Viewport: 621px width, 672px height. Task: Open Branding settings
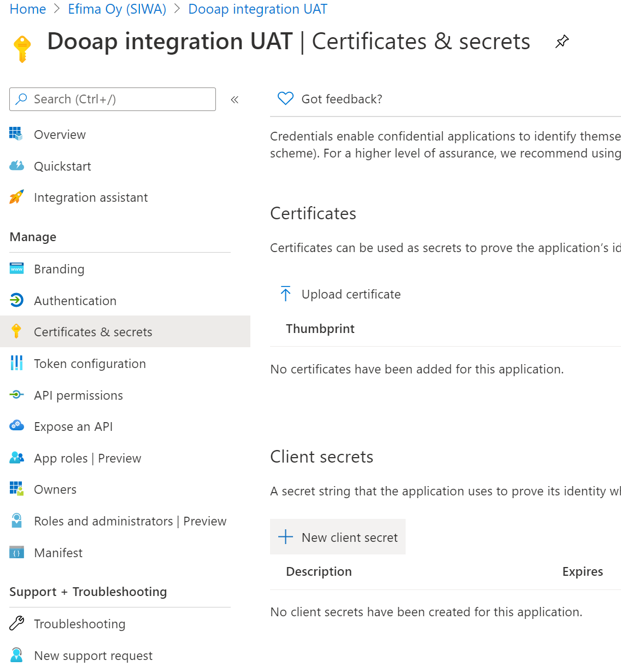pyautogui.click(x=125, y=269)
